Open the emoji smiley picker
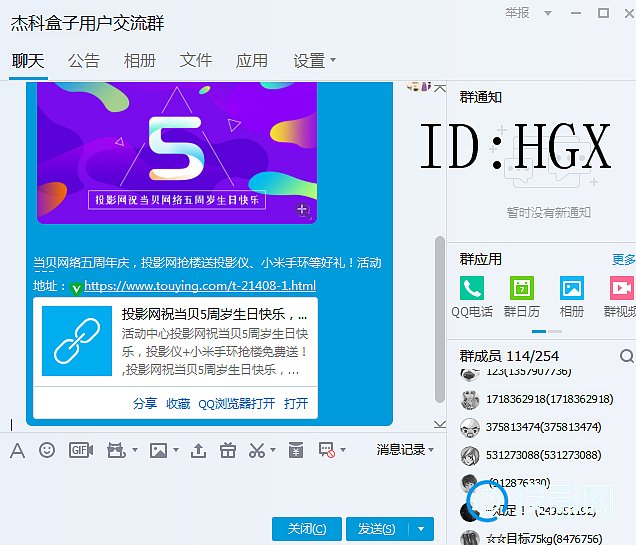This screenshot has width=636, height=545. 47,450
